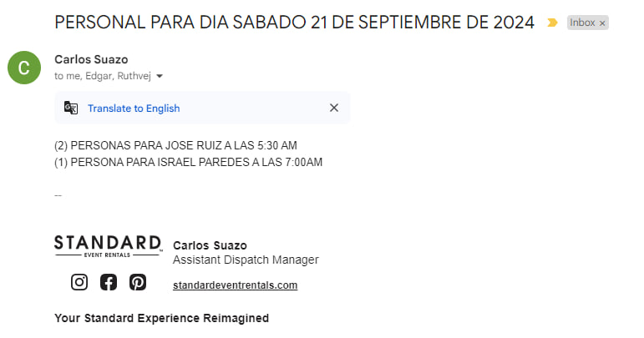
Task: Expand recipient details dropdown arrow
Action: [160, 76]
